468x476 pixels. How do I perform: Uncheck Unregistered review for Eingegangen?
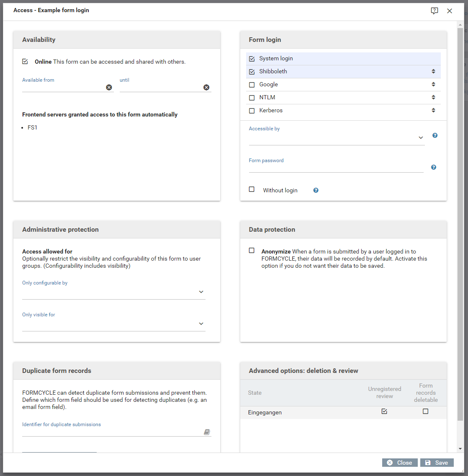[384, 411]
